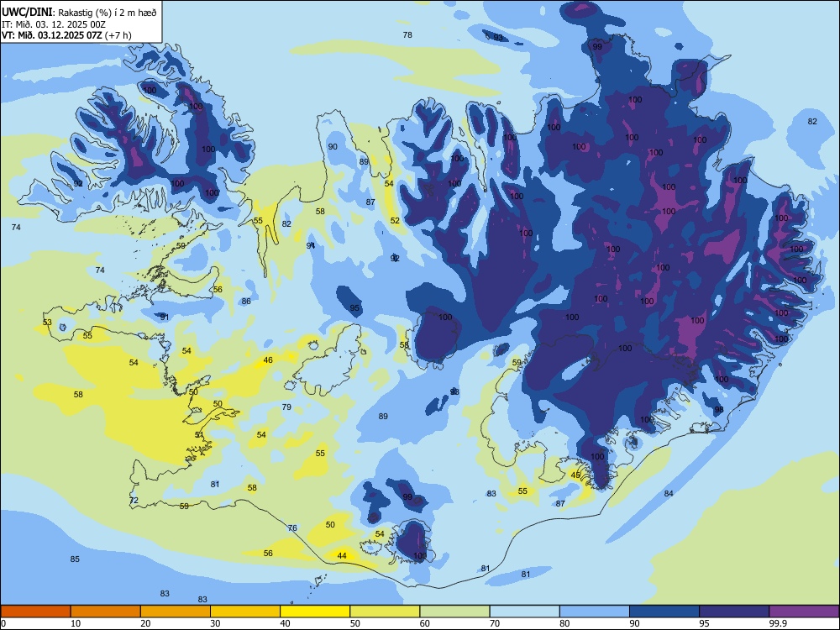Click the legend scale label '10'
The height and width of the screenshot is (630, 840).
[76, 623]
